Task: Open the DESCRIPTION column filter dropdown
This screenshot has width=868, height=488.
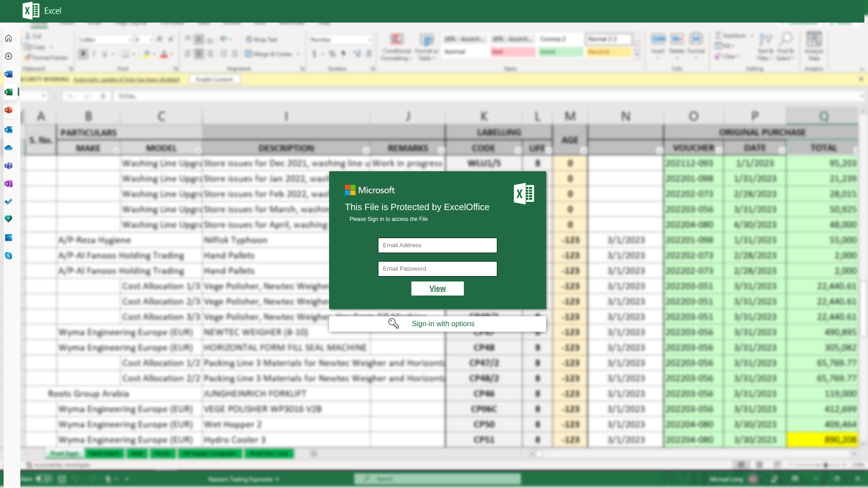Action: [366, 150]
